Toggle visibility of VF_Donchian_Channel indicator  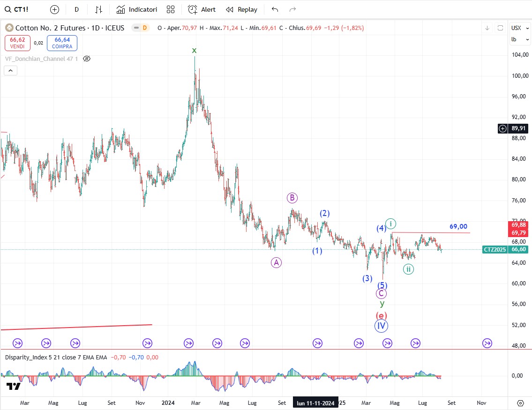tap(86, 59)
